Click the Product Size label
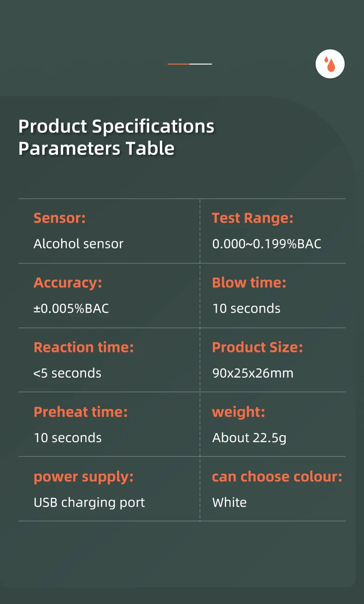Screen dimensions: 364x604 click(x=258, y=347)
